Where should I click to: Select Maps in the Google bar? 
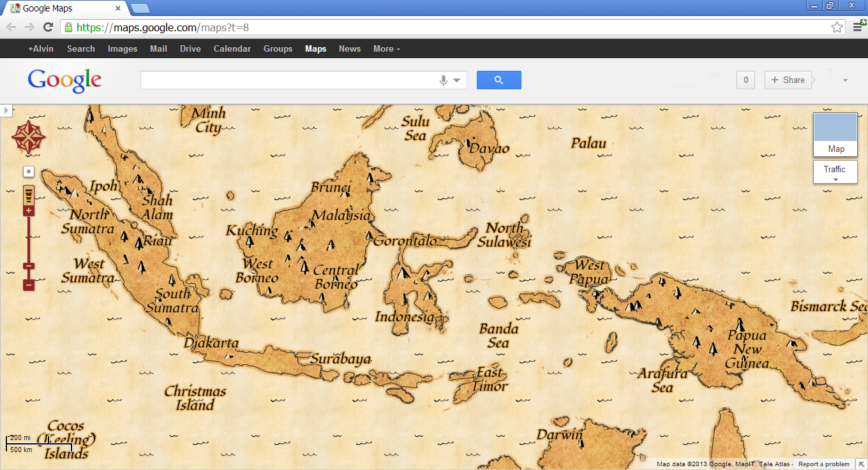(x=315, y=48)
